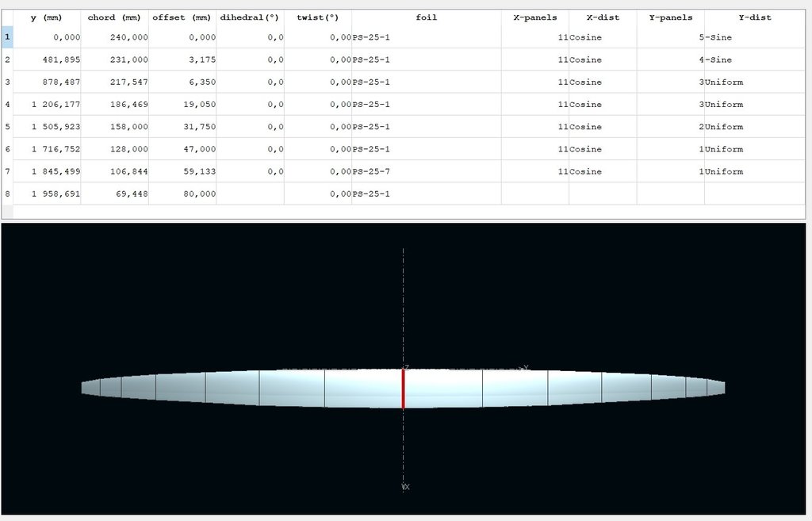The width and height of the screenshot is (812, 521).
Task: Click the offset (mm) column header
Action: click(x=182, y=17)
